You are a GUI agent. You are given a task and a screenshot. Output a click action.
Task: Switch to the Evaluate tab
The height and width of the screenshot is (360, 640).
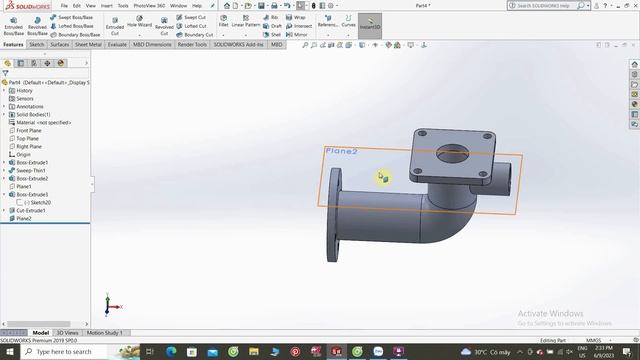117,44
